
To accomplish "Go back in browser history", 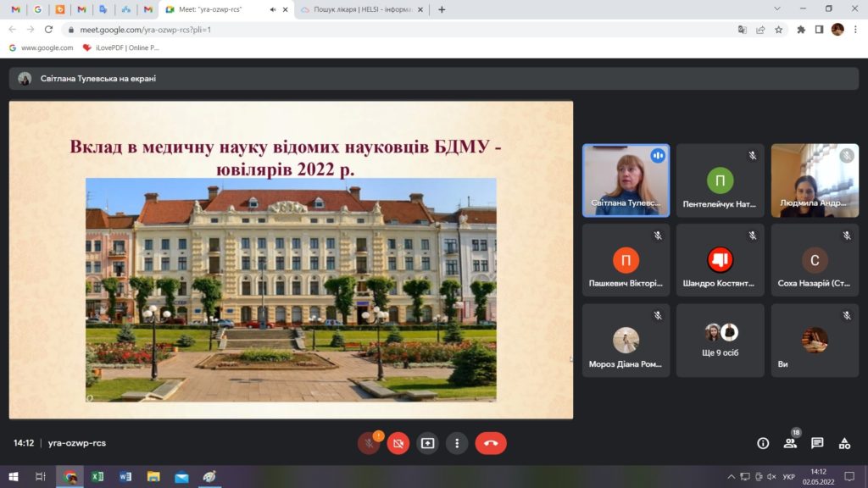I will [12, 30].
